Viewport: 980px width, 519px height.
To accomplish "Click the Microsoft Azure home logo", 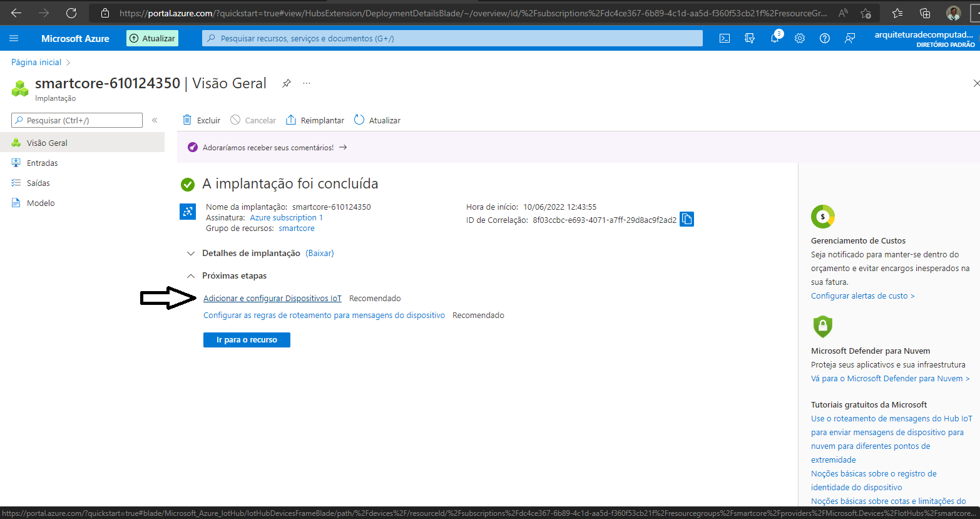I will click(x=75, y=38).
